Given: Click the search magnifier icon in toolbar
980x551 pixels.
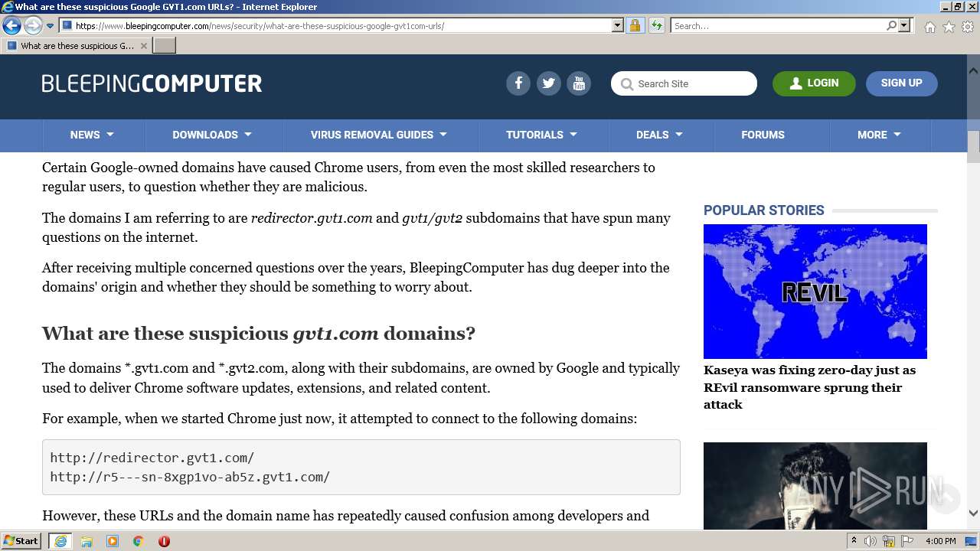Looking at the screenshot, I should [891, 25].
